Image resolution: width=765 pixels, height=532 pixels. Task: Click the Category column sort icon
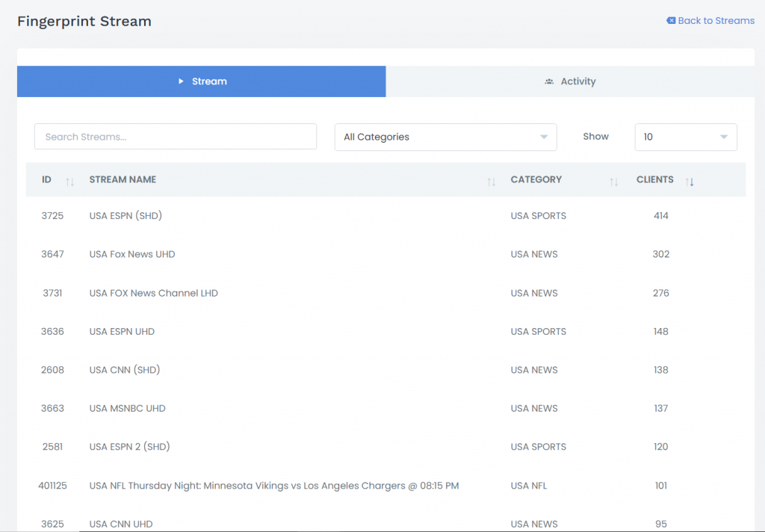pyautogui.click(x=614, y=182)
